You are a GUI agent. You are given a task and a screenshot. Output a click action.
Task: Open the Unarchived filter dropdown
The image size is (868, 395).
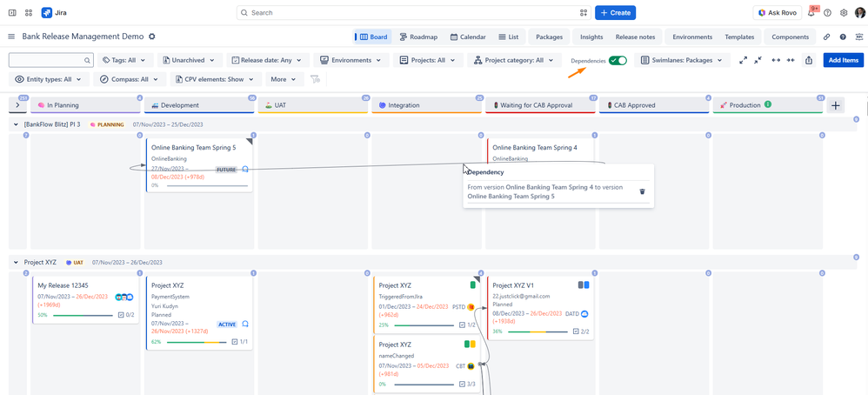pyautogui.click(x=190, y=60)
